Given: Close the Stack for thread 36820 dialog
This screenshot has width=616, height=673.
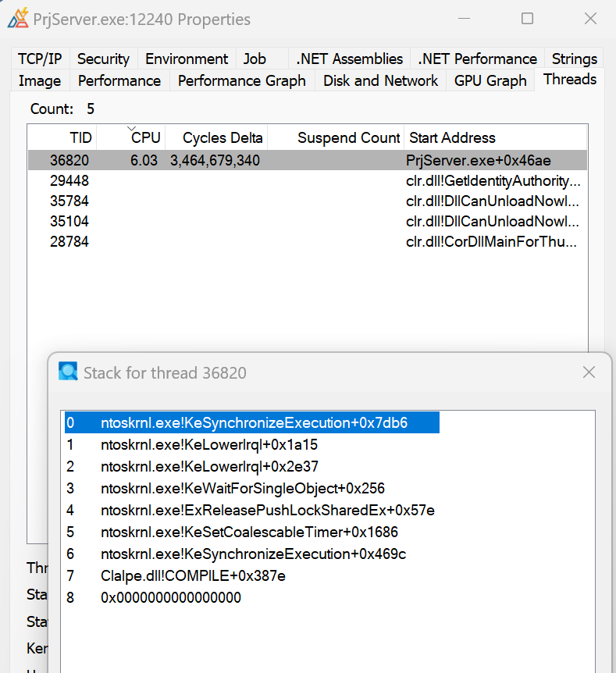Looking at the screenshot, I should click(589, 372).
